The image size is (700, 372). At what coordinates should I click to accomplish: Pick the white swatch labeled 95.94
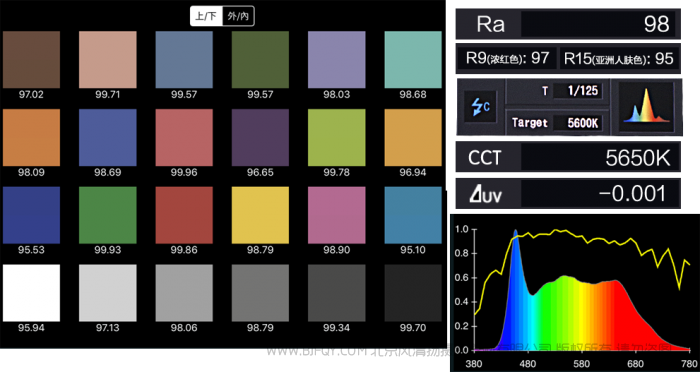click(x=31, y=293)
